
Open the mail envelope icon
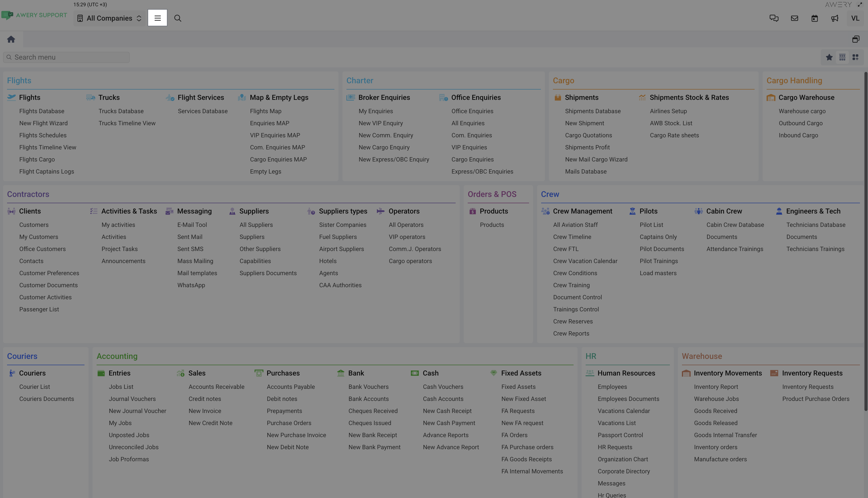[794, 18]
